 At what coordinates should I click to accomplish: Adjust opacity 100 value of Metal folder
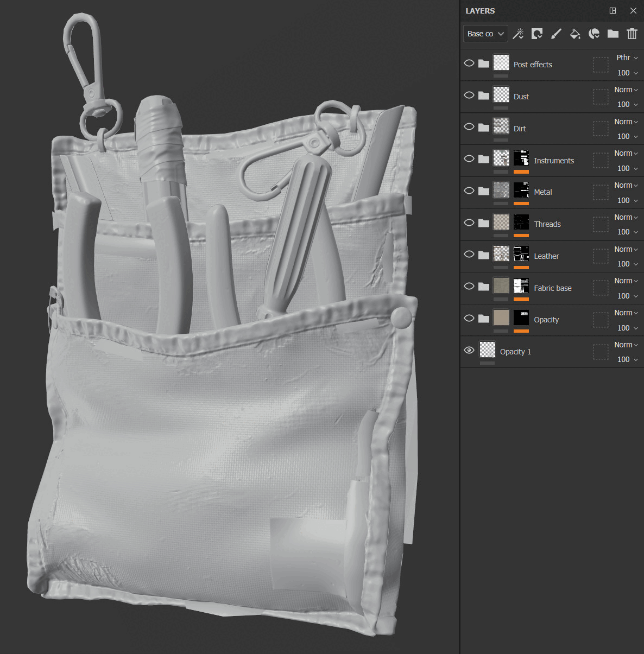(627, 200)
